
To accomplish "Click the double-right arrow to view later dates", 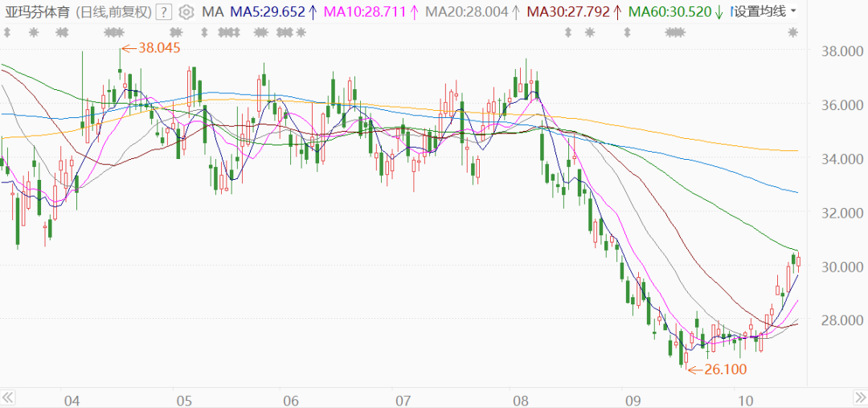I will click(x=861, y=398).
